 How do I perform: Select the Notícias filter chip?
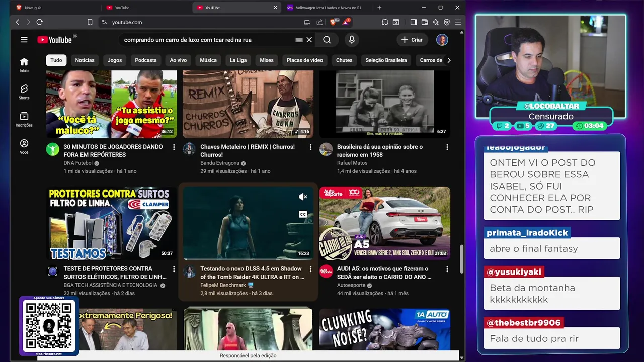85,60
